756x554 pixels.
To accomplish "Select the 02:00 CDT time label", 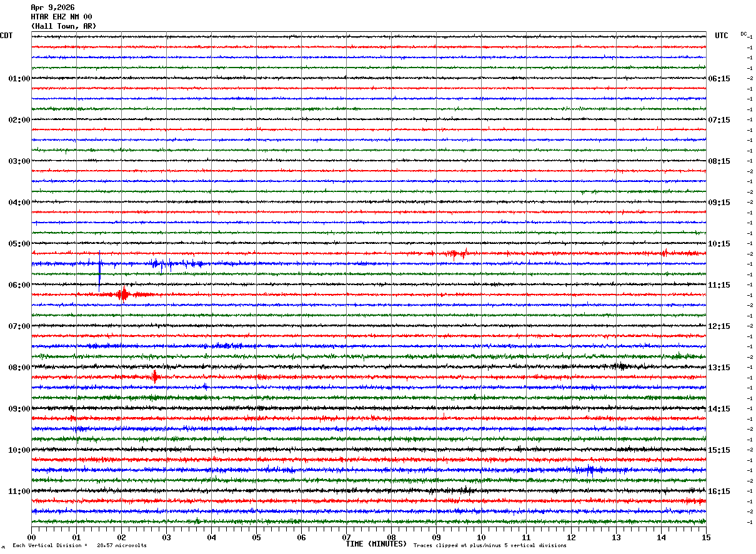I will point(19,120).
